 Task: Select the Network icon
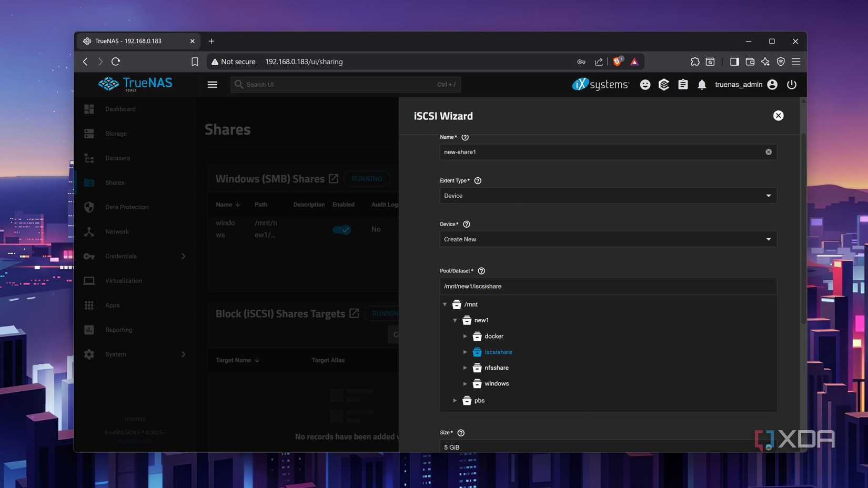click(x=88, y=231)
